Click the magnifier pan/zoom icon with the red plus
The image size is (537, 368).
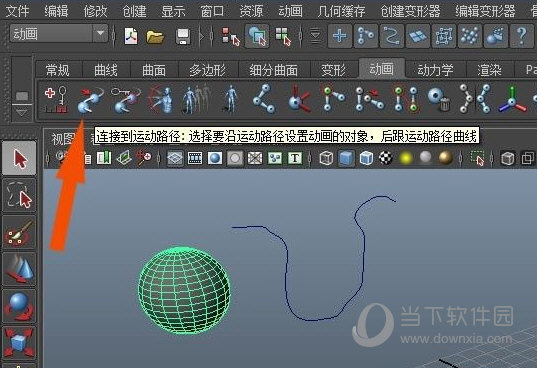point(144,158)
